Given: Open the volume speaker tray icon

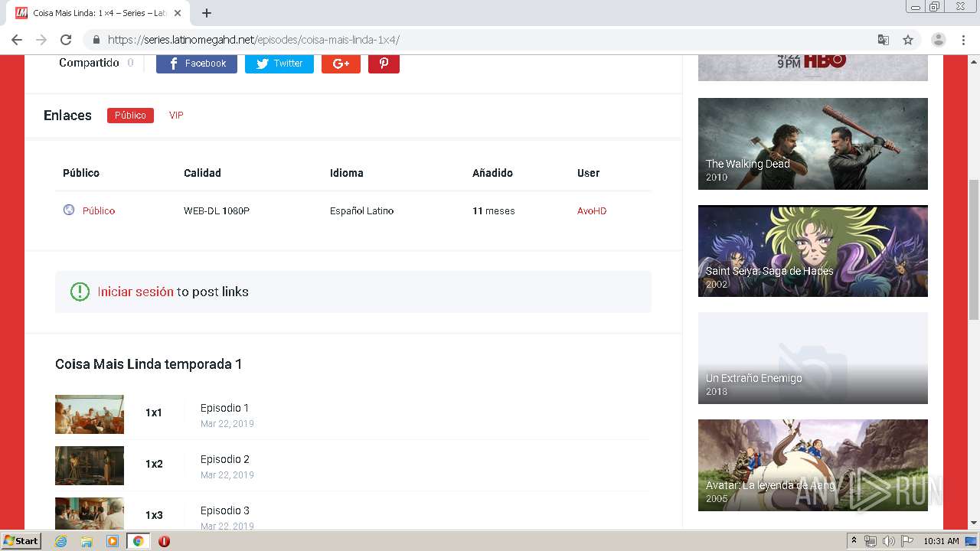Looking at the screenshot, I should (x=888, y=541).
